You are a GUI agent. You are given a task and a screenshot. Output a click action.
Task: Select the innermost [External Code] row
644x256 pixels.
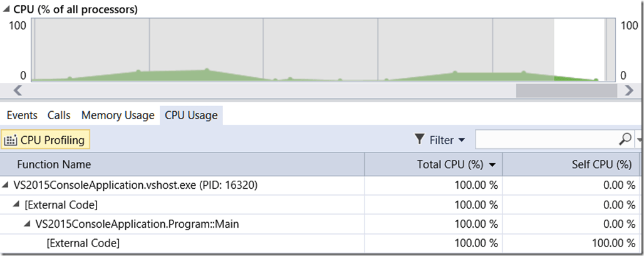coord(83,243)
